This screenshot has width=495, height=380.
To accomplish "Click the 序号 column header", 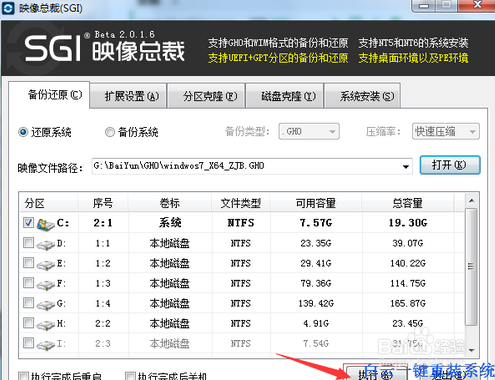I will pyautogui.click(x=103, y=203).
